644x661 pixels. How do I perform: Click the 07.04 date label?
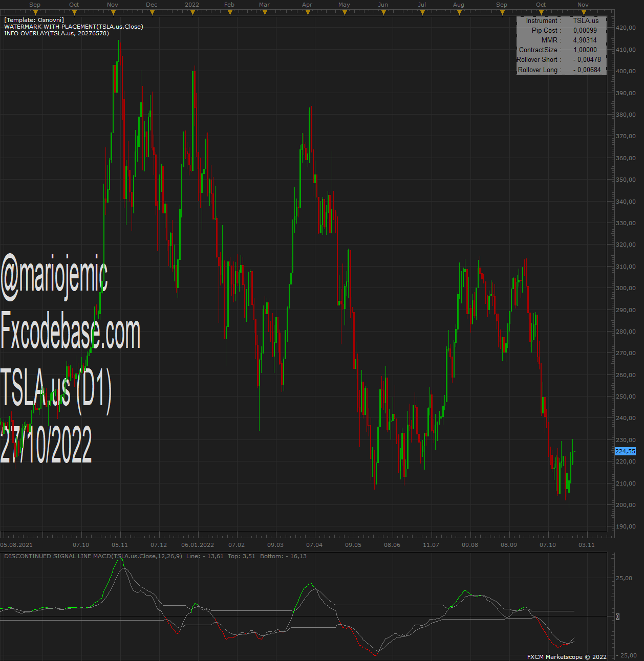(x=314, y=545)
